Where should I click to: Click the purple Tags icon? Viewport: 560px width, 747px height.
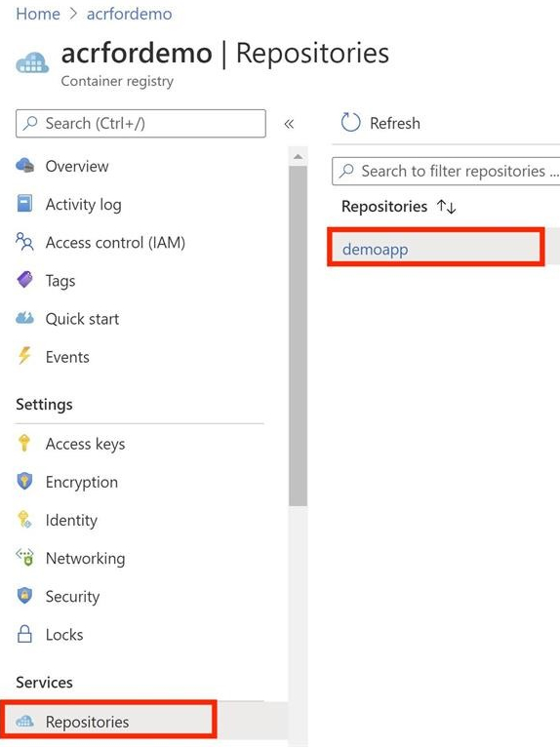coord(24,280)
